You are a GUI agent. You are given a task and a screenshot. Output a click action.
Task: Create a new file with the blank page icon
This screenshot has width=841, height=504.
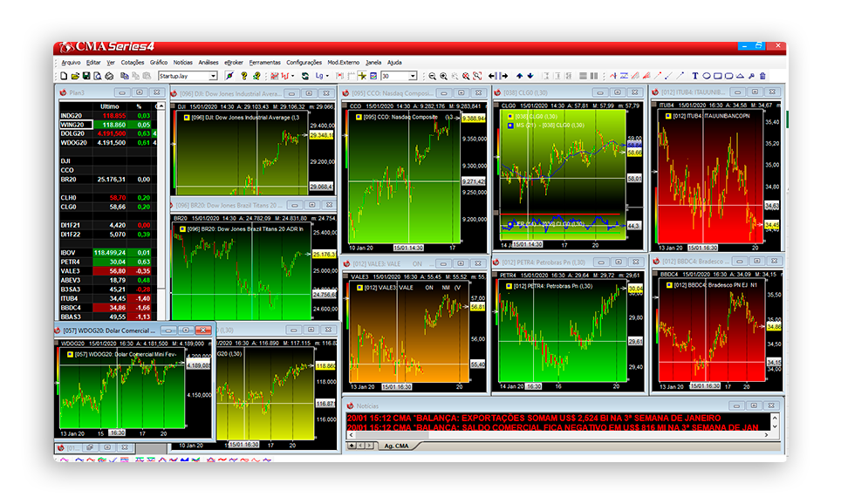64,76
